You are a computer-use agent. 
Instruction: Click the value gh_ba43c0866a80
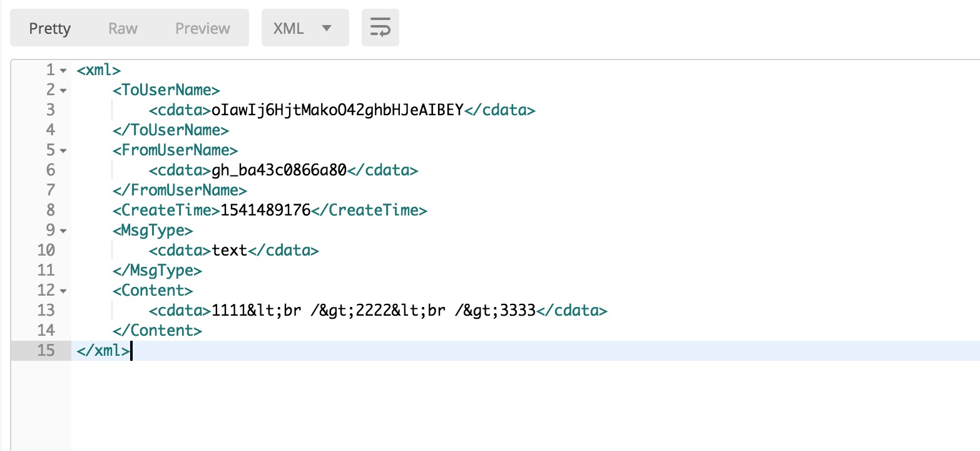279,170
